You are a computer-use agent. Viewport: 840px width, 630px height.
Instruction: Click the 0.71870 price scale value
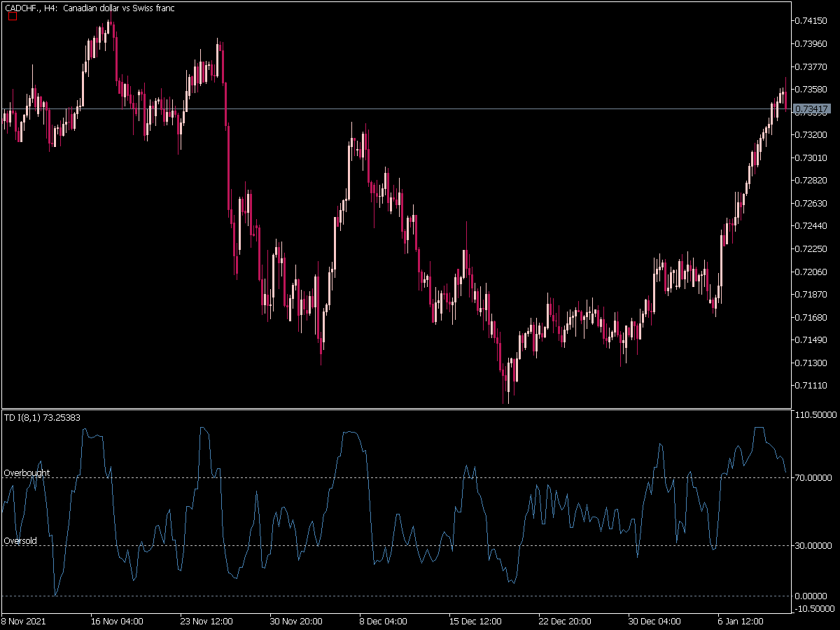pos(812,294)
